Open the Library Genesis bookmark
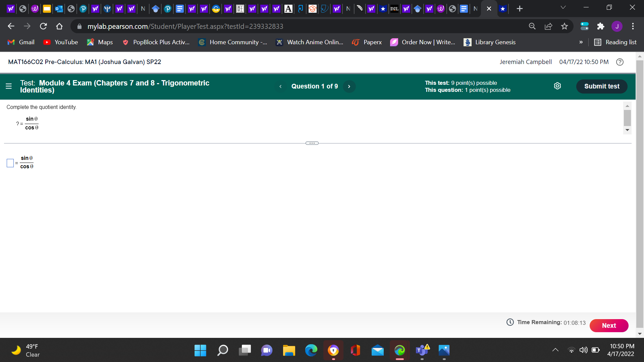The width and height of the screenshot is (644, 362). click(489, 42)
